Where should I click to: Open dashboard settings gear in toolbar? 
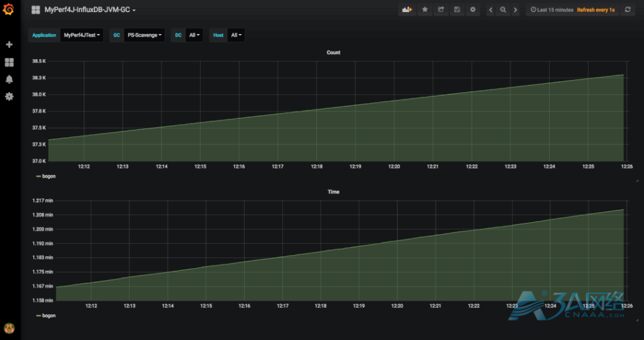click(x=473, y=9)
